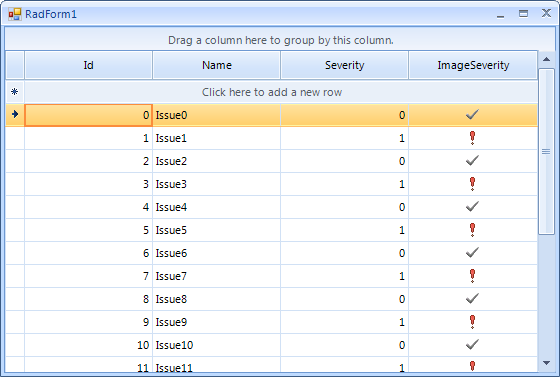Click the Severity column header
Image resolution: width=560 pixels, height=377 pixels.
[345, 65]
